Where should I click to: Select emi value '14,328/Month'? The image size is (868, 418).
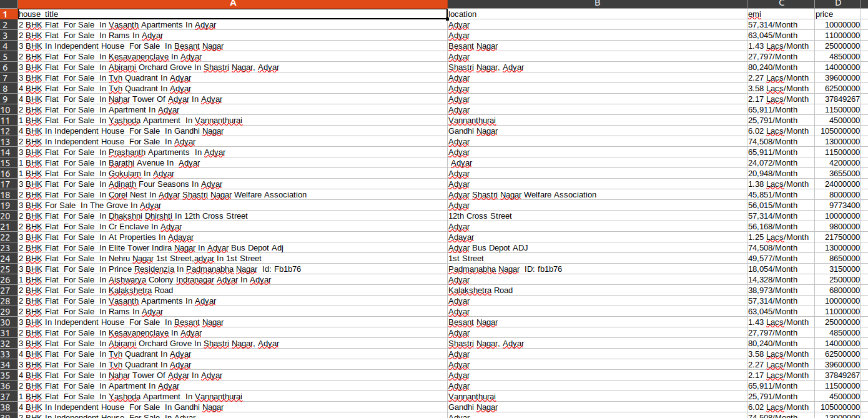(781, 279)
